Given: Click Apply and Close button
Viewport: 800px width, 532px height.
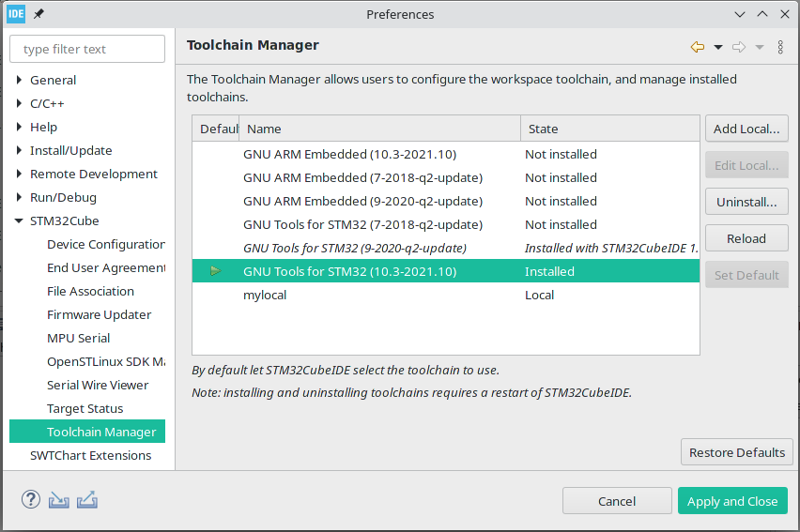Looking at the screenshot, I should tap(732, 501).
